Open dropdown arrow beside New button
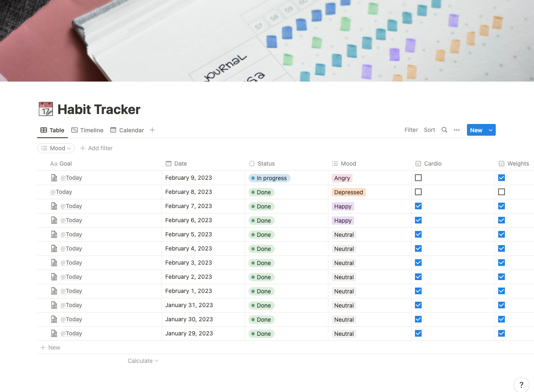Screen dimensions: 534x392 click(x=491, y=130)
